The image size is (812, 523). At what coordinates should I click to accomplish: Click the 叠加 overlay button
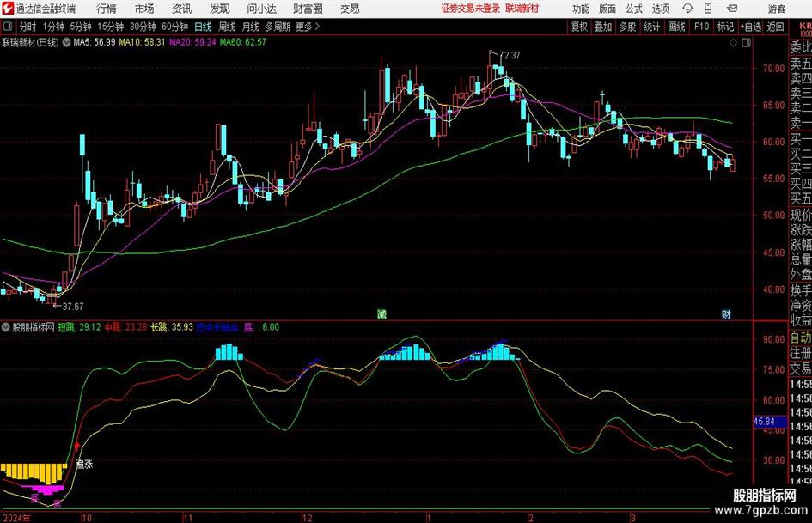tap(603, 27)
